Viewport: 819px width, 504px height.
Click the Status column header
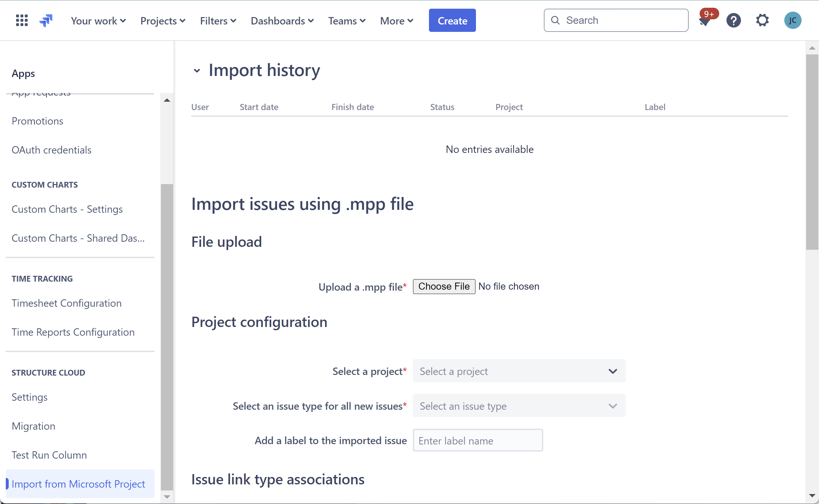pos(442,107)
